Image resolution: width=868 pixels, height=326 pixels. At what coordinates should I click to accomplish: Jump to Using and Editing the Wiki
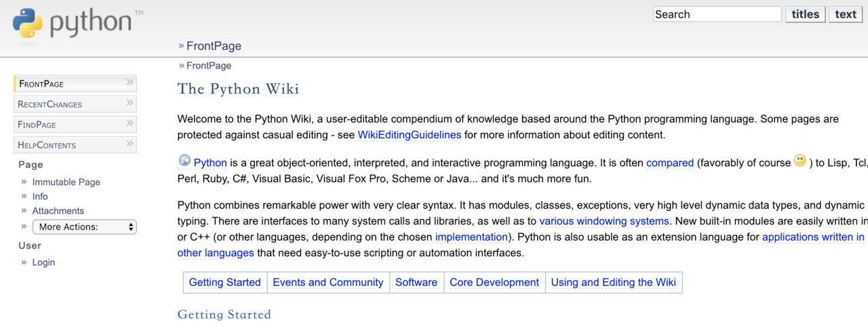point(614,283)
